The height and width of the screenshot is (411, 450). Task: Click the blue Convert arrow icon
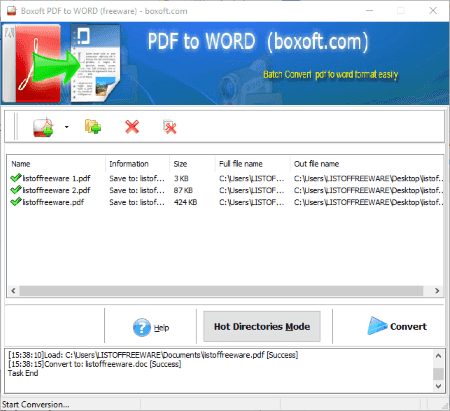coord(377,326)
